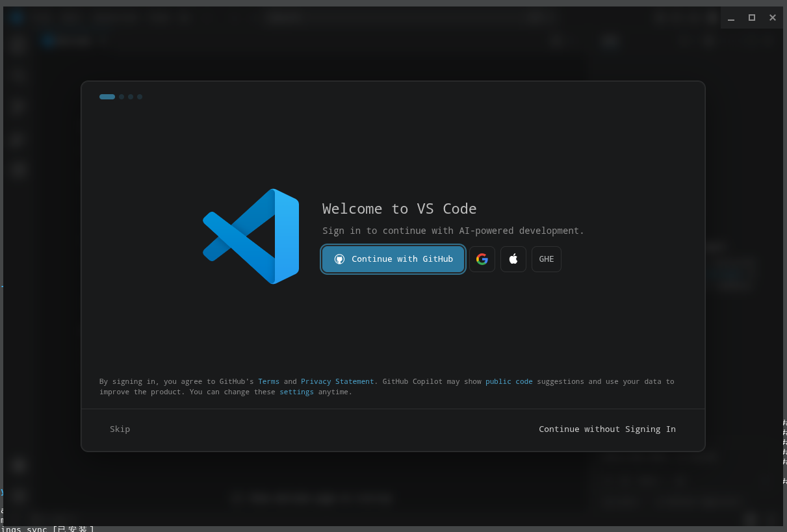Close the VS Code window
Image resolution: width=787 pixels, height=532 pixels.
(773, 18)
